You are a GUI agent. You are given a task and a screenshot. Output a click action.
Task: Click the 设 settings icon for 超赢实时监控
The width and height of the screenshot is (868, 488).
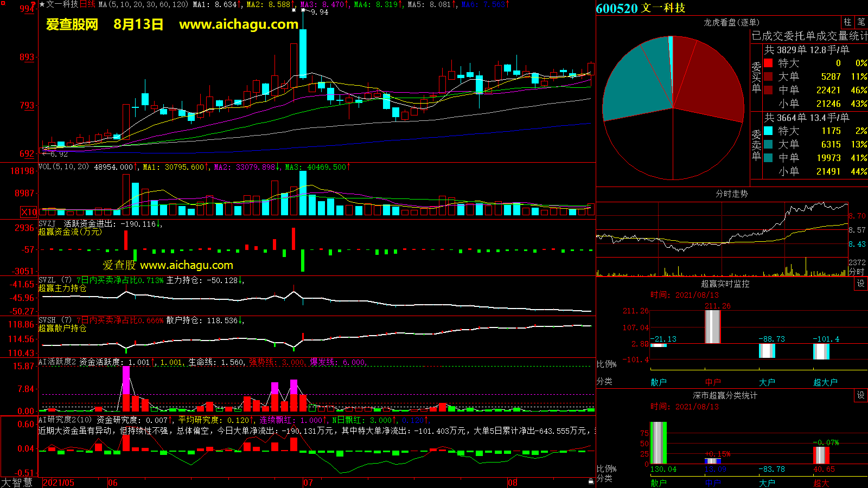(861, 284)
